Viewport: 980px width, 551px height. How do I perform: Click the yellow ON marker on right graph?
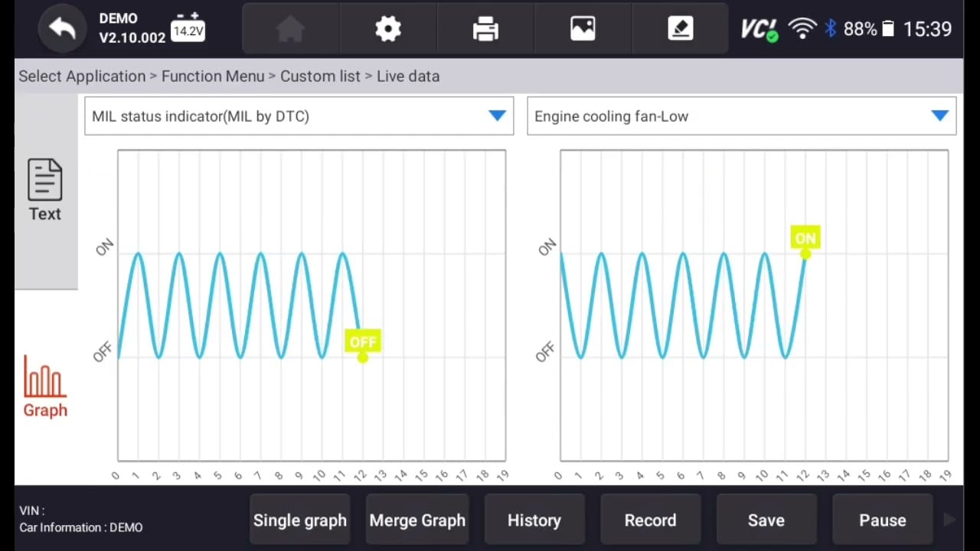(x=805, y=239)
